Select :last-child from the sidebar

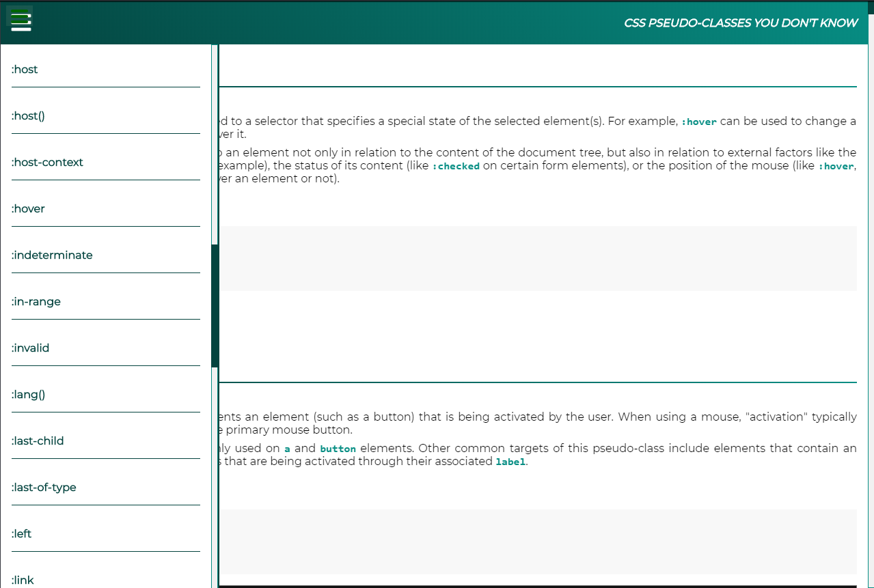pos(39,440)
